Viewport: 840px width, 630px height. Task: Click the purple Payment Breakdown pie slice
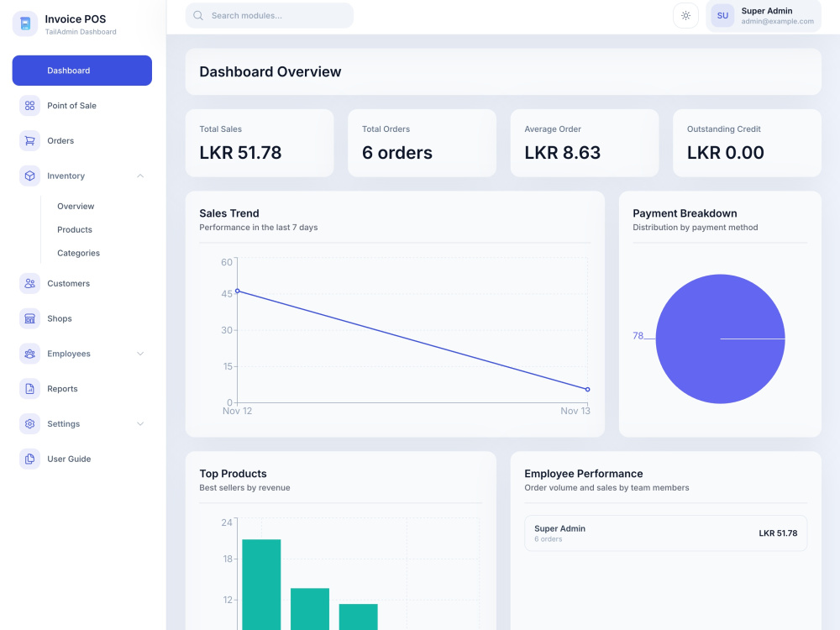pos(720,339)
